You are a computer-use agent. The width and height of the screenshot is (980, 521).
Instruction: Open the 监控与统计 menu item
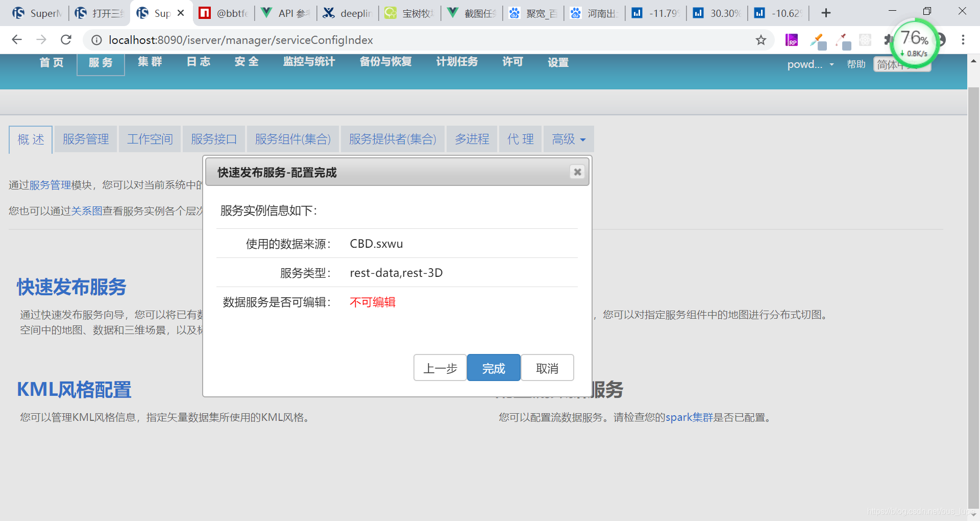coord(309,62)
